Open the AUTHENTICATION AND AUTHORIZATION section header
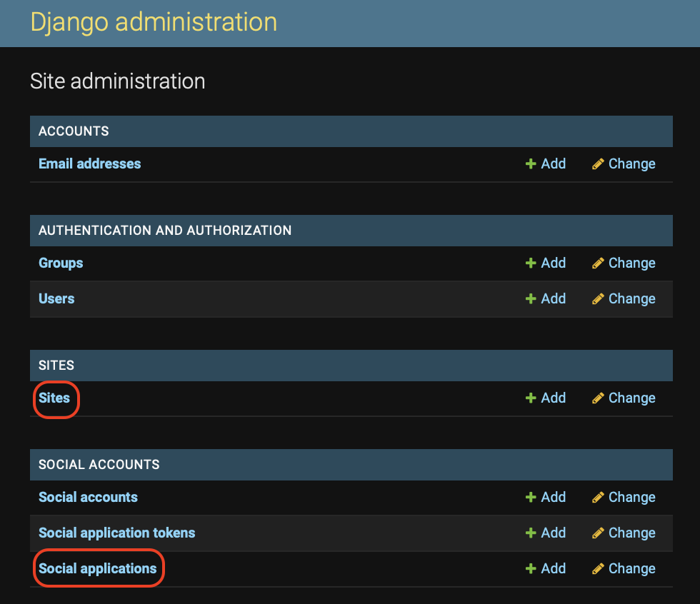Image resolution: width=700 pixels, height=604 pixels. tap(351, 231)
